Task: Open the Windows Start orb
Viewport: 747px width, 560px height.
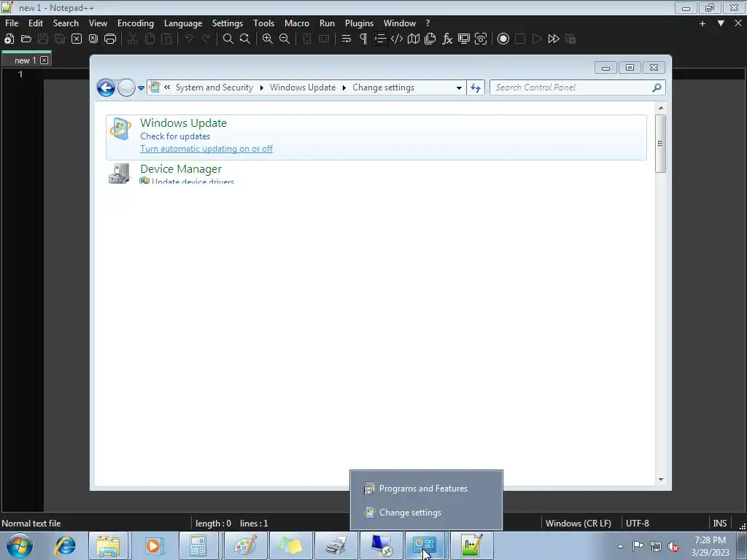Action: tap(19, 545)
